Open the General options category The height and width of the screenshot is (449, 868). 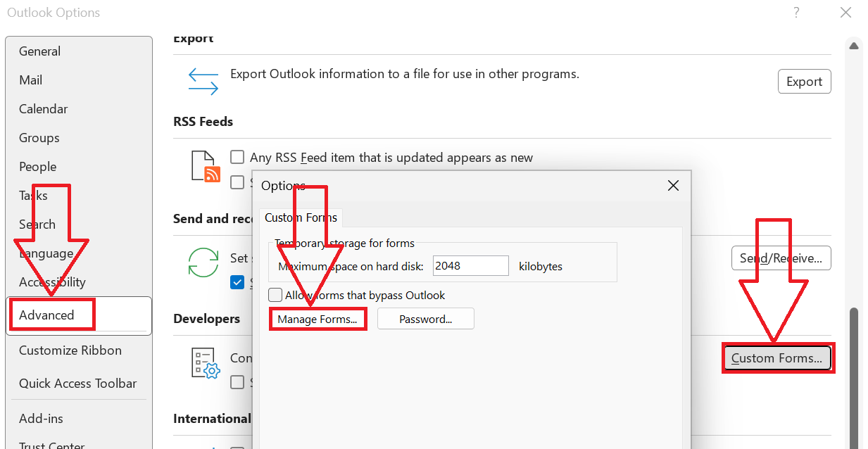[x=40, y=51]
